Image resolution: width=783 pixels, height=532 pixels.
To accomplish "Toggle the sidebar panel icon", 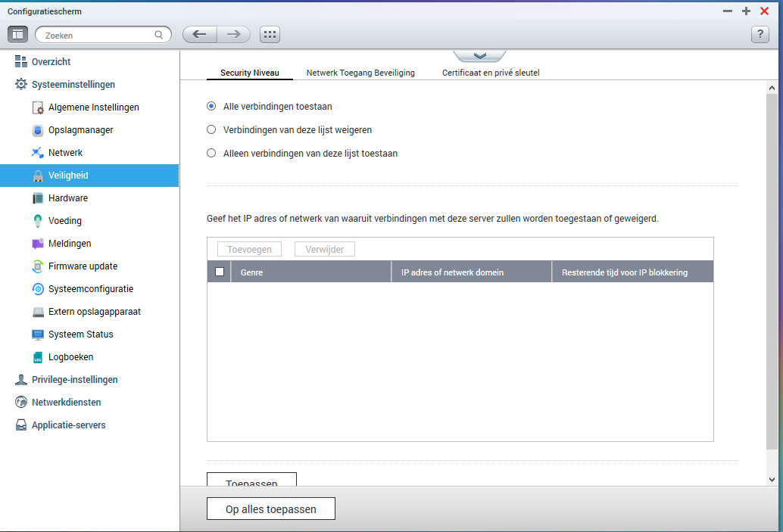I will pos(17,35).
